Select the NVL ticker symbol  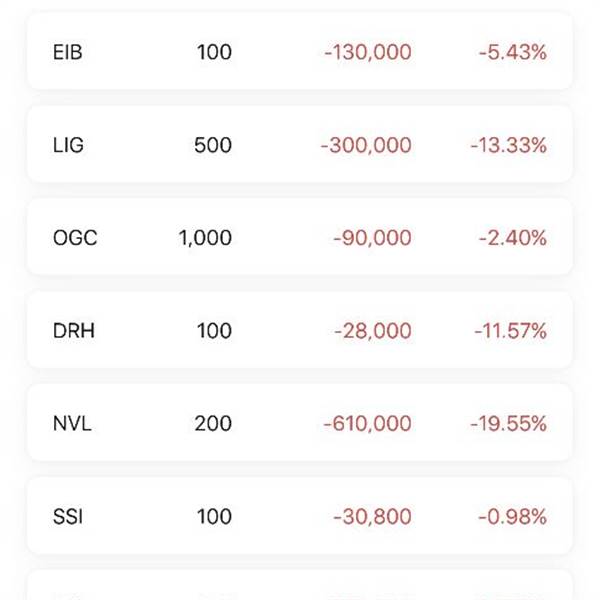point(72,423)
